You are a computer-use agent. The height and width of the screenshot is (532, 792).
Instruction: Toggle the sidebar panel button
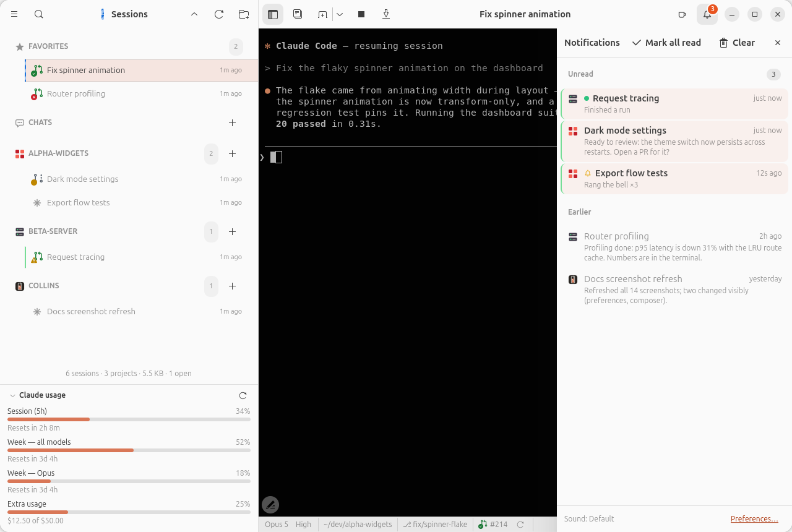[273, 14]
